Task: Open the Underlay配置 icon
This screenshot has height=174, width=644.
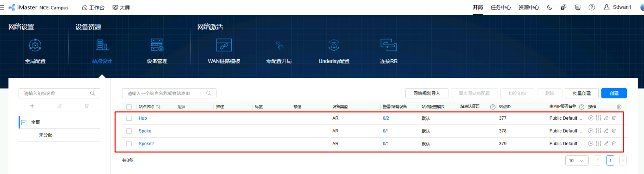Action: 334,45
